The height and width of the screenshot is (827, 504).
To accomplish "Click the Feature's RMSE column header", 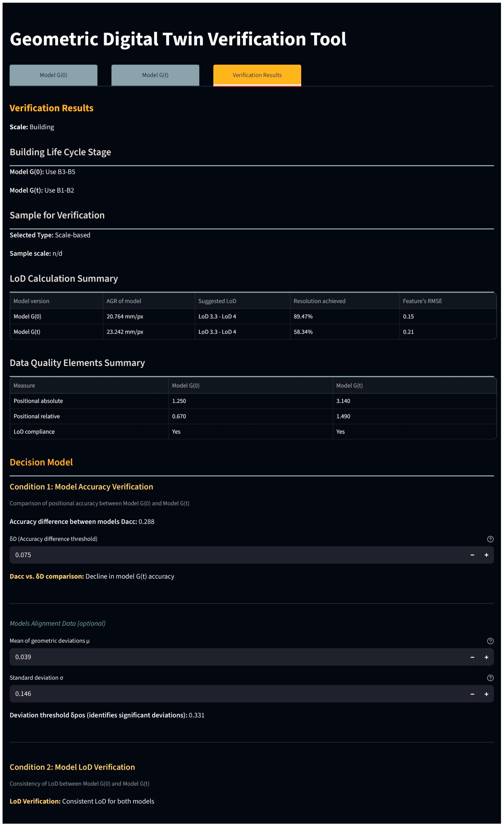I will click(x=422, y=301).
